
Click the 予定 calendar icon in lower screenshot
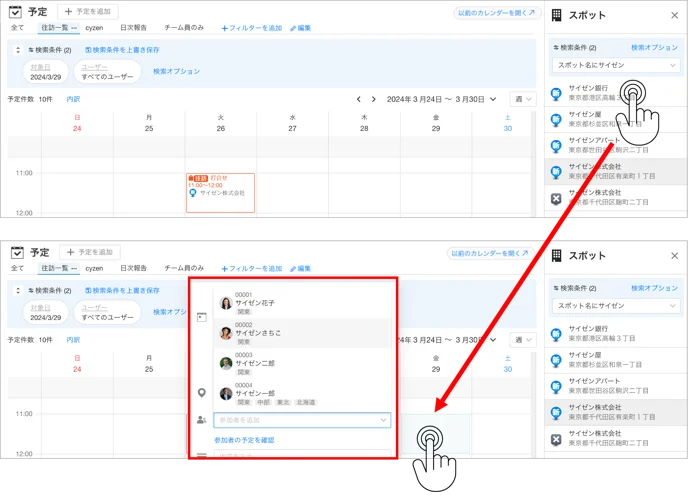pyautogui.click(x=17, y=252)
